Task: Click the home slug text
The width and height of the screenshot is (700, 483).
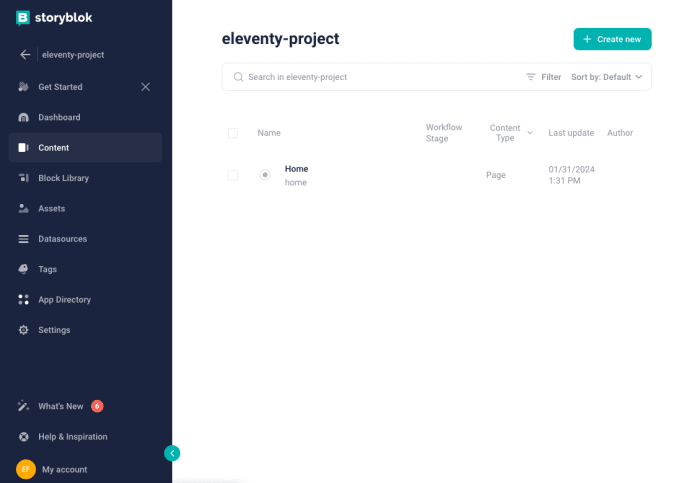Action: pyautogui.click(x=296, y=183)
